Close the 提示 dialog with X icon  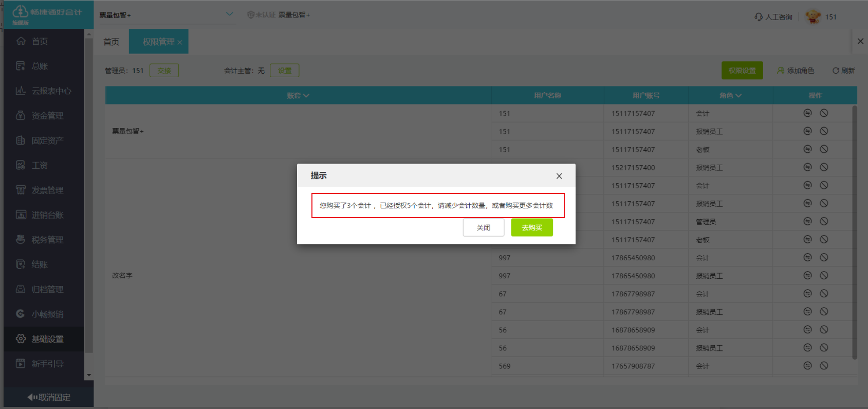coord(559,176)
